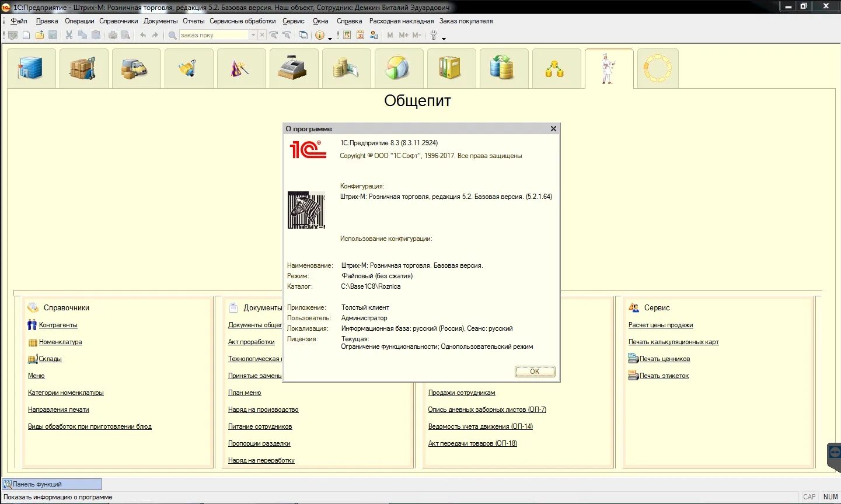
Task: Open the Сервисные обработки menu
Action: click(243, 21)
